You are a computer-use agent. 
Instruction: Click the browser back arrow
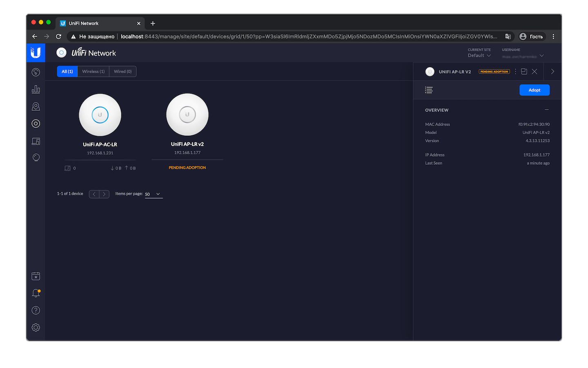pos(35,36)
